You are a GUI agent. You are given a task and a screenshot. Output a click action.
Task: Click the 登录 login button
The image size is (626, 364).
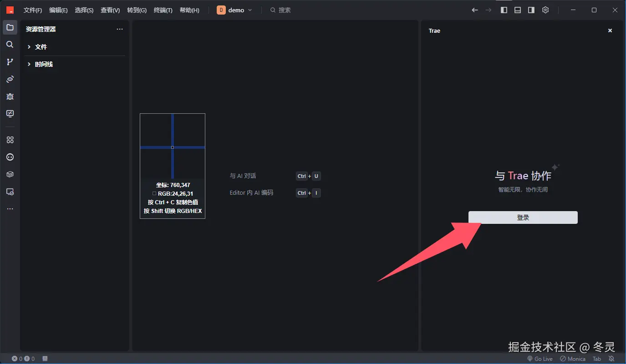523,217
